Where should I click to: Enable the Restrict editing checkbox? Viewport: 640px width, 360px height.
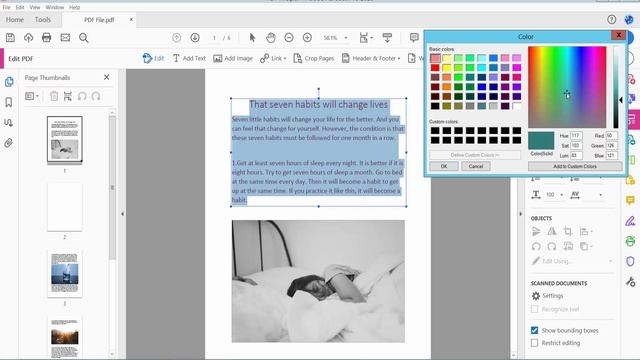pos(534,343)
